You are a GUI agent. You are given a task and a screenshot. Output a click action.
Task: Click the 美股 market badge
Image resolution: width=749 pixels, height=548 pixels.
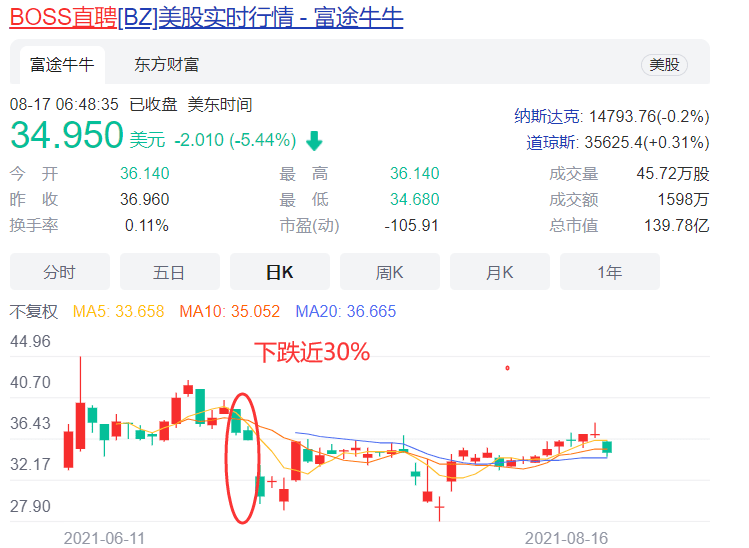[664, 64]
